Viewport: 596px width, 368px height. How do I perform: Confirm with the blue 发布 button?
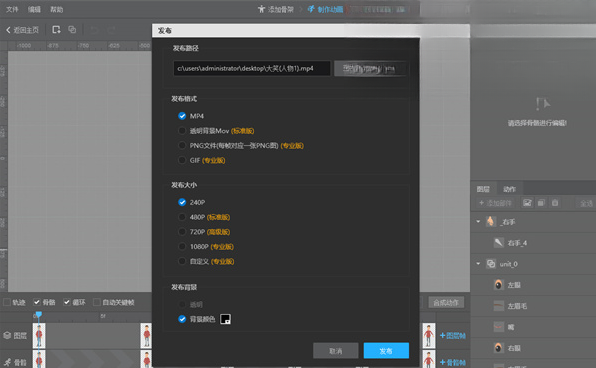pos(386,351)
